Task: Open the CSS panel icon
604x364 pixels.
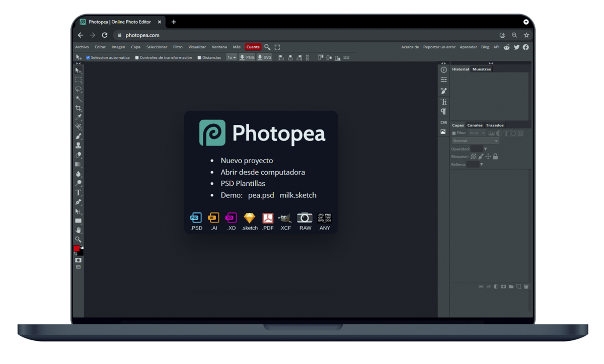Action: (x=443, y=122)
